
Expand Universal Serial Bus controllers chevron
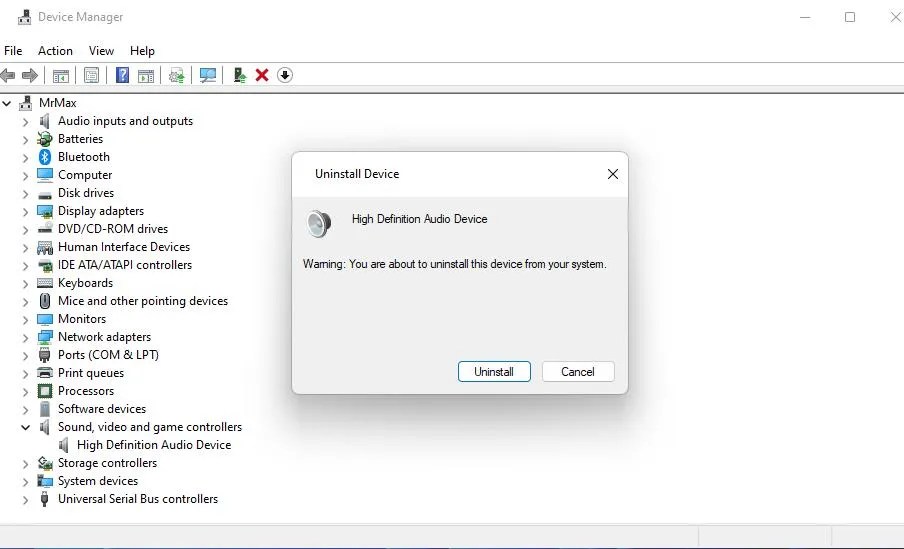point(25,499)
